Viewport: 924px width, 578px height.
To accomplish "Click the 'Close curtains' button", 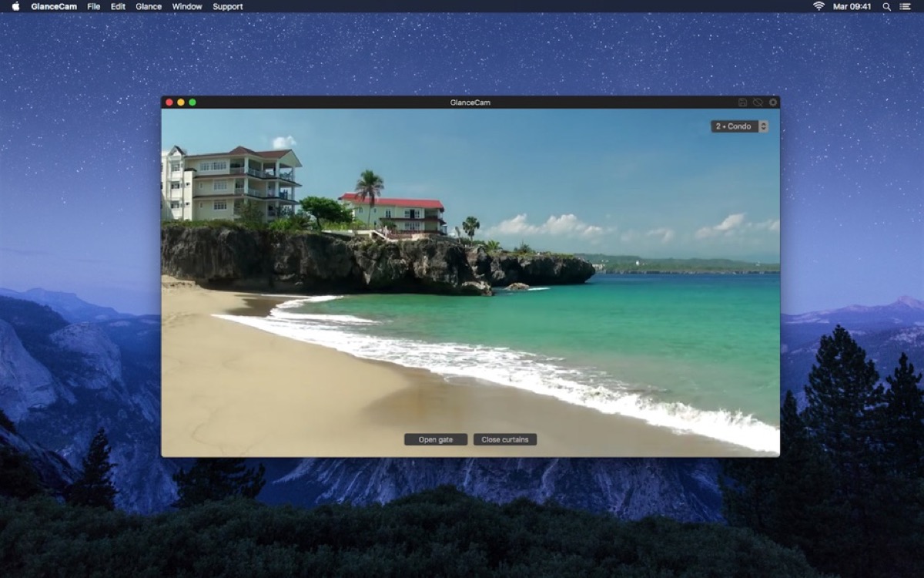I will pos(505,439).
